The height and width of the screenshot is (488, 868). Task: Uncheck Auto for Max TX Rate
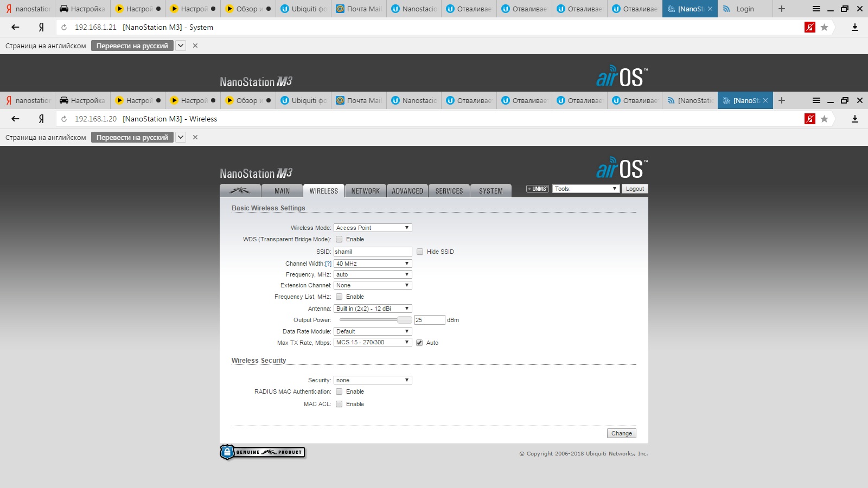pyautogui.click(x=419, y=343)
